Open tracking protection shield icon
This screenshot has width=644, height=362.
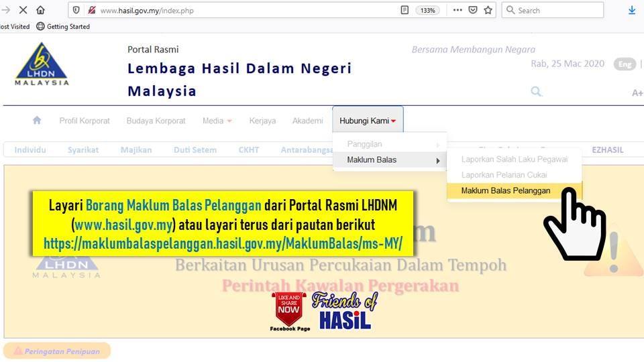click(76, 10)
